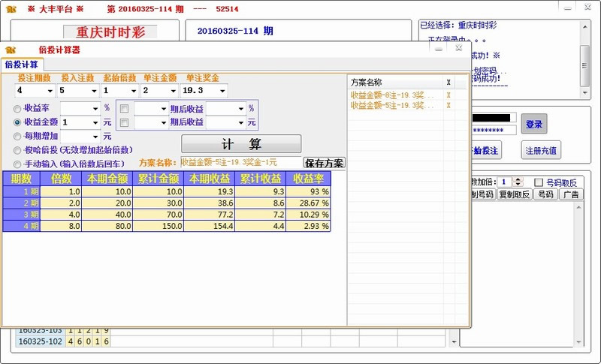Screen dimensions: 601x364
Task: Click the history table scroll down arrow
Action: [x=454, y=341]
